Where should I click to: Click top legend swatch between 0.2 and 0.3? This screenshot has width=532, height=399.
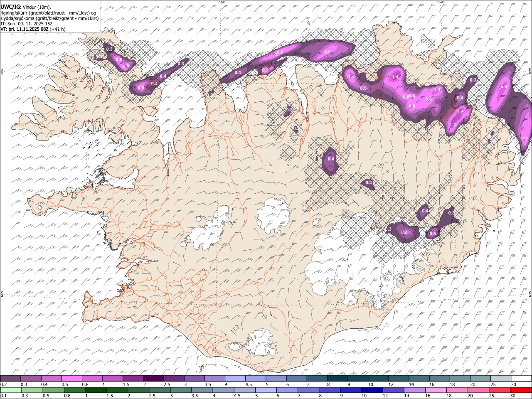point(10,378)
